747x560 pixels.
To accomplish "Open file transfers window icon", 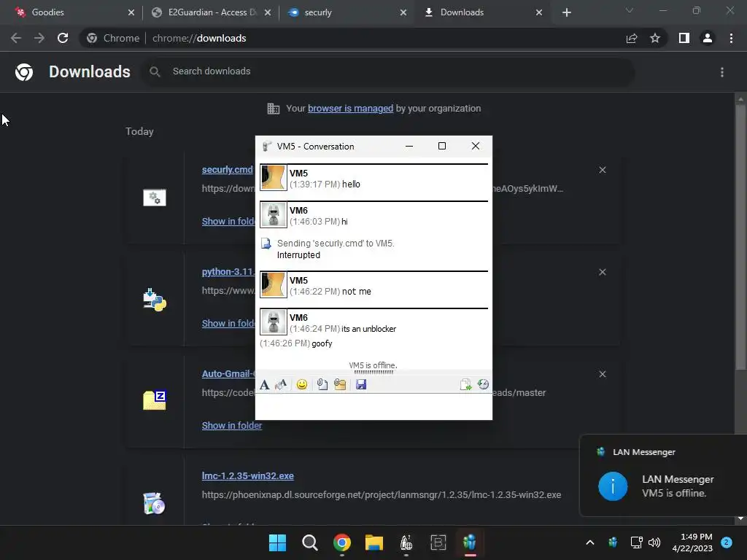I will click(465, 384).
